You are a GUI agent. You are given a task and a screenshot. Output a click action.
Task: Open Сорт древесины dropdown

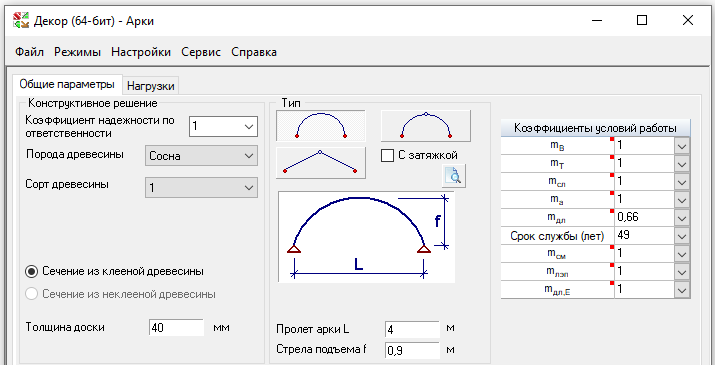[x=201, y=188]
